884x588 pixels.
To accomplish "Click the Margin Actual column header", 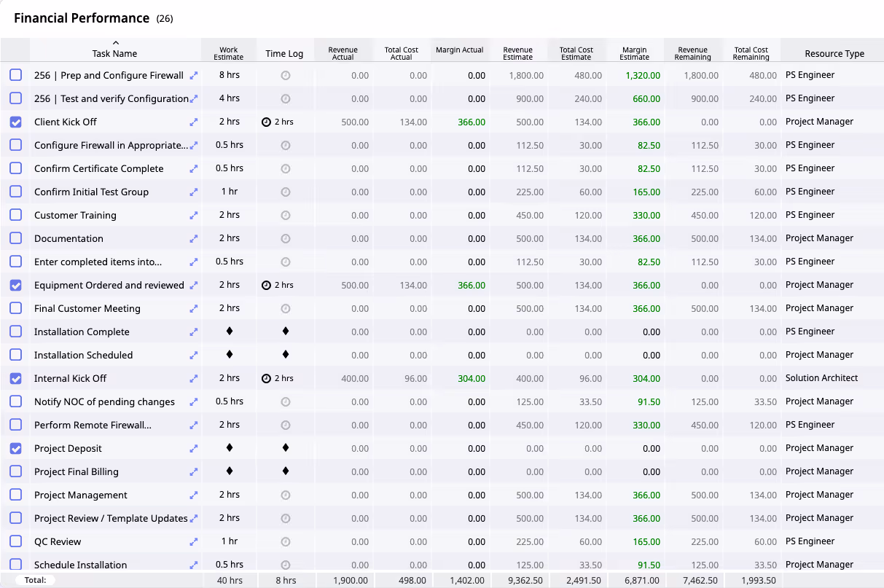I will pyautogui.click(x=460, y=50).
